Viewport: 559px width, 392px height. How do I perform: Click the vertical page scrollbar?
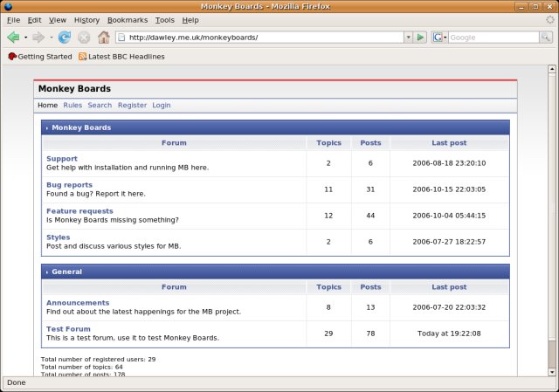[x=551, y=218]
